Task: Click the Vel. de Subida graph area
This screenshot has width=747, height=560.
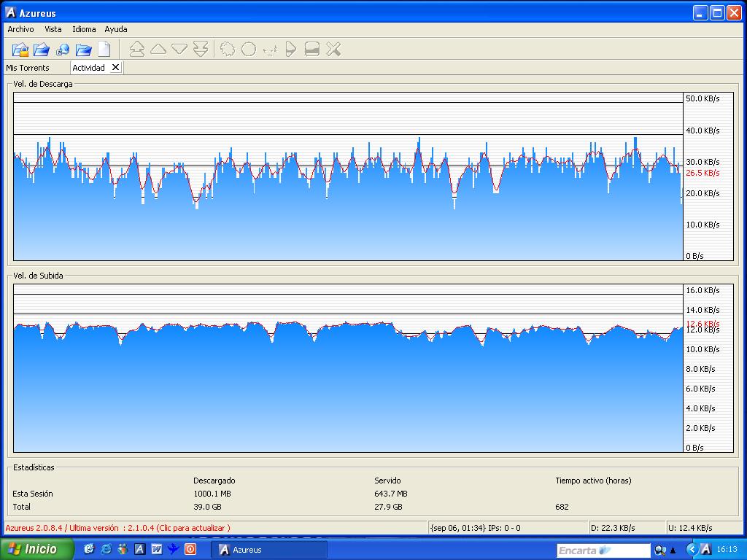Action: (x=348, y=368)
